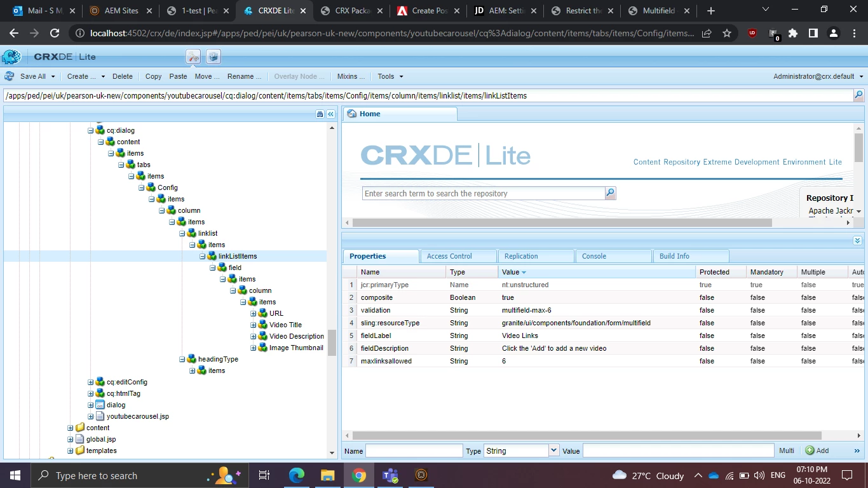Open the Type String combo box

click(521, 451)
